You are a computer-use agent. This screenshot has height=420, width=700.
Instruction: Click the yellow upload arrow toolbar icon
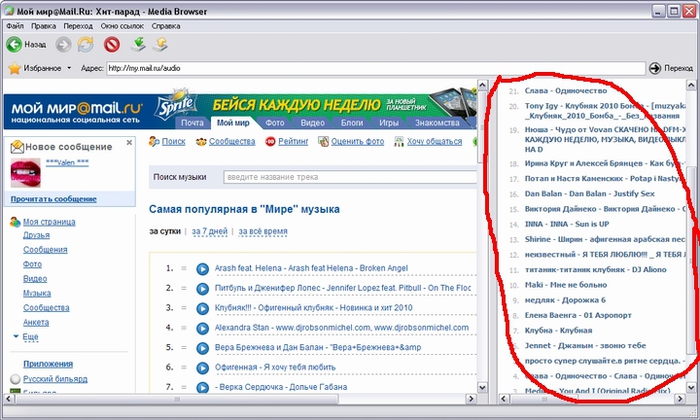(x=160, y=44)
